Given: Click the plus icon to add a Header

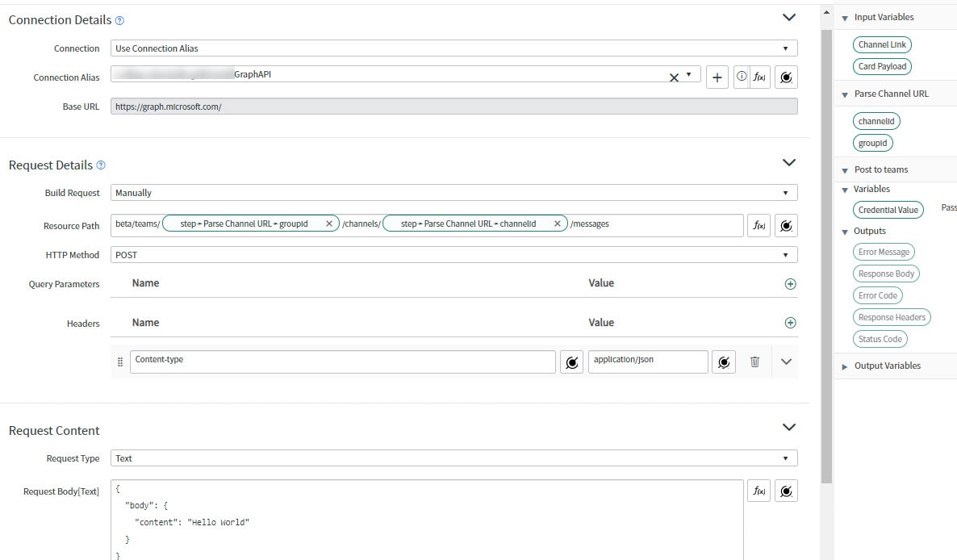Looking at the screenshot, I should coord(790,322).
